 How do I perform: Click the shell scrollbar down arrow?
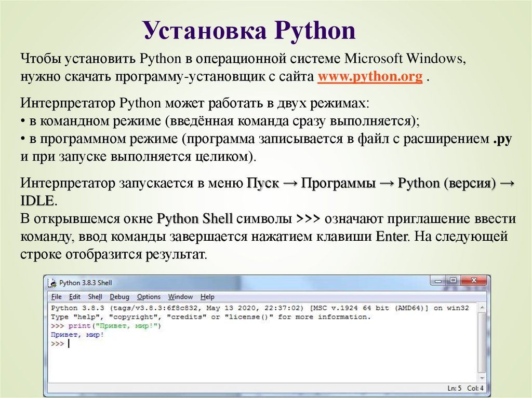click(x=482, y=378)
